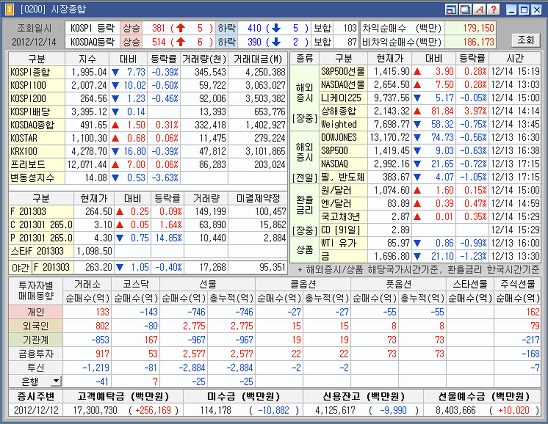Click the 고객예탁금 value 17,300,730

95,410
